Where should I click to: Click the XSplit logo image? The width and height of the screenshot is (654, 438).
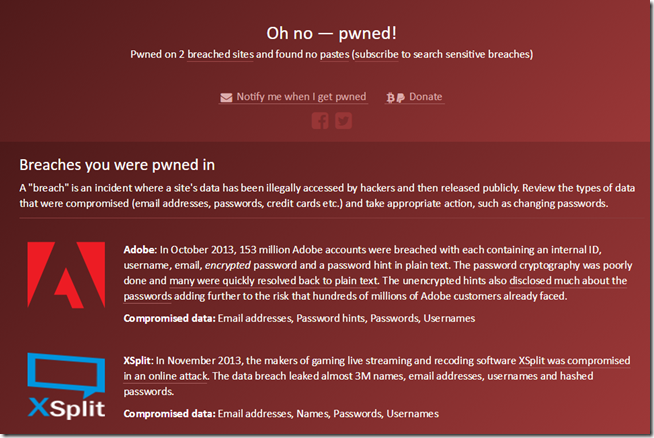coord(66,386)
